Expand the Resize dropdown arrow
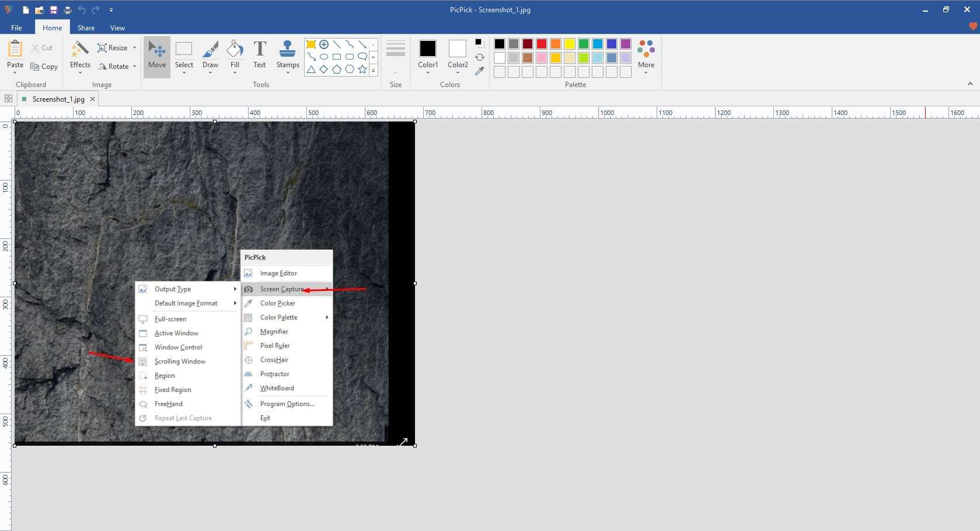This screenshot has height=531, width=980. tap(134, 48)
